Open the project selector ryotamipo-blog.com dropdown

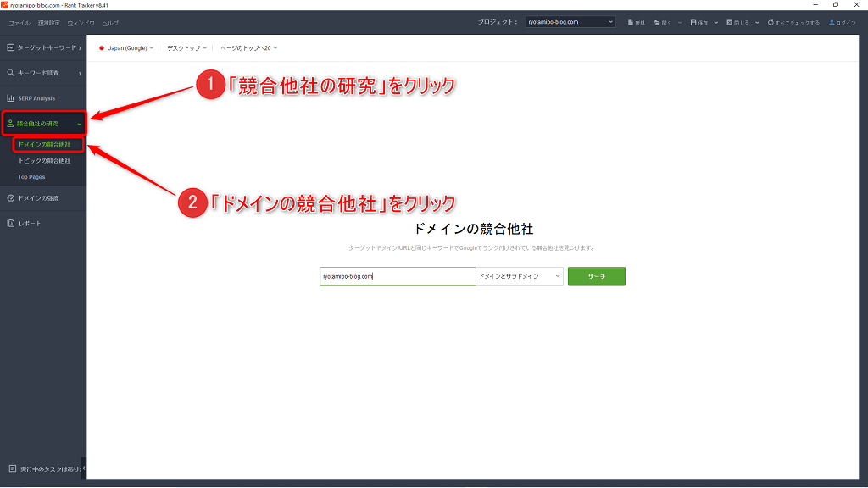click(570, 22)
